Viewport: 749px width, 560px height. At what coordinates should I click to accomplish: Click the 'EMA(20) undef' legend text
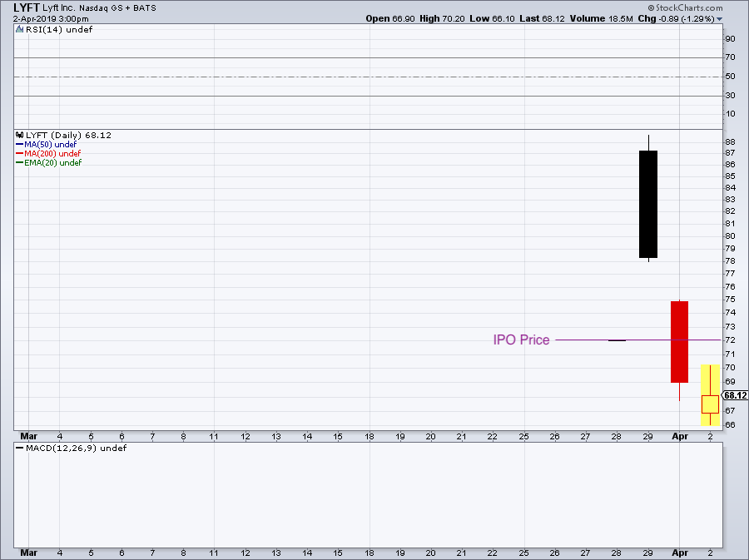point(53,162)
